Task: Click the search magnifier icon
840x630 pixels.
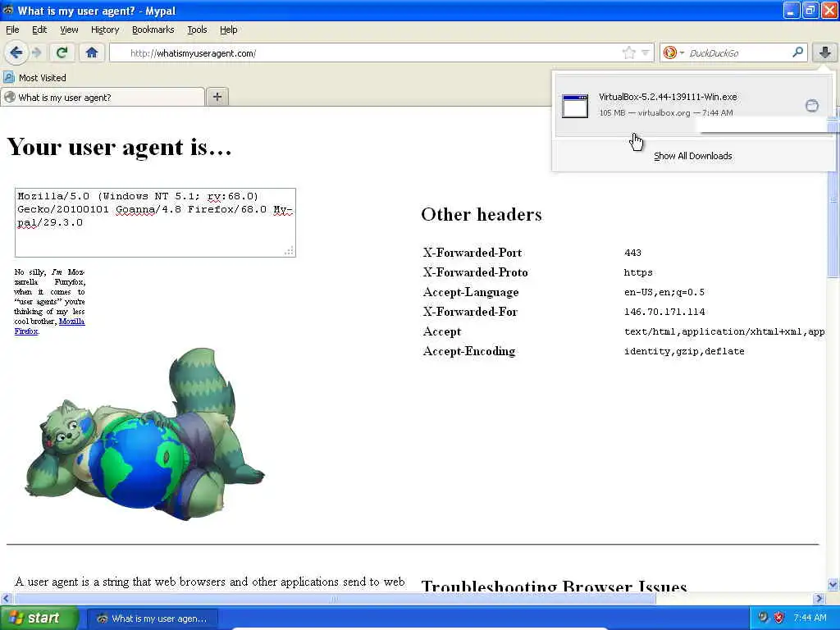Action: coord(797,52)
